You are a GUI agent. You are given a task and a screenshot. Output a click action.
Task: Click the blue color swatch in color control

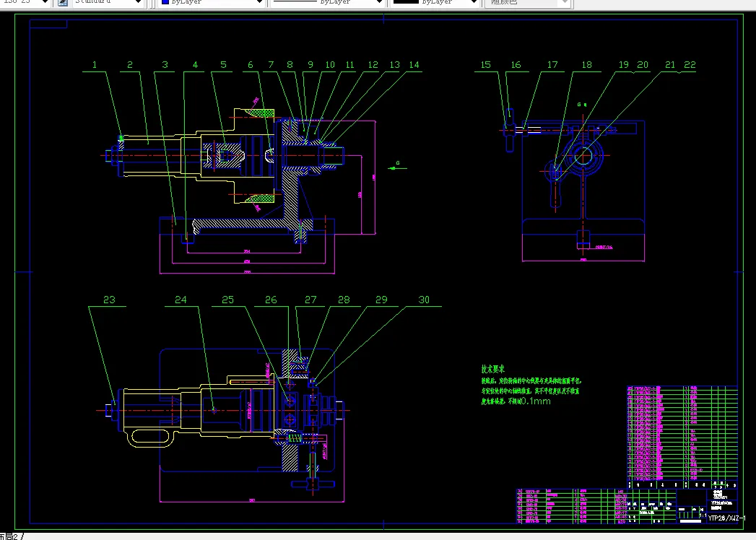pyautogui.click(x=165, y=2)
